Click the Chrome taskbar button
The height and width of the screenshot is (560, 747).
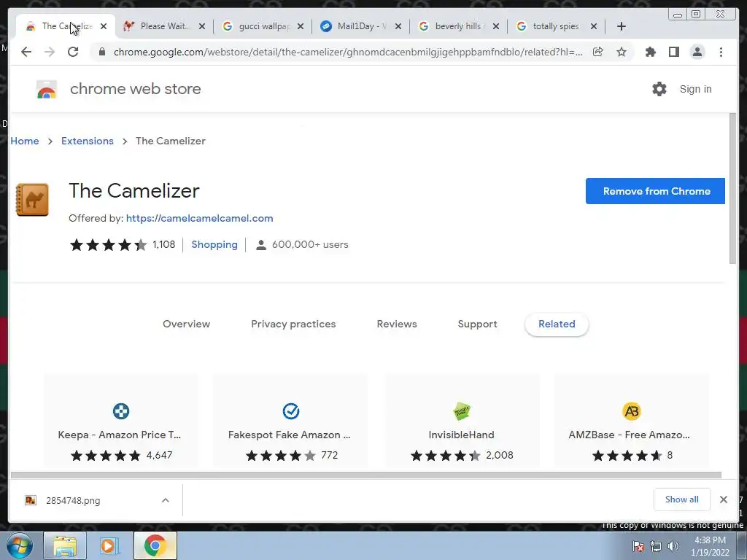(x=155, y=545)
